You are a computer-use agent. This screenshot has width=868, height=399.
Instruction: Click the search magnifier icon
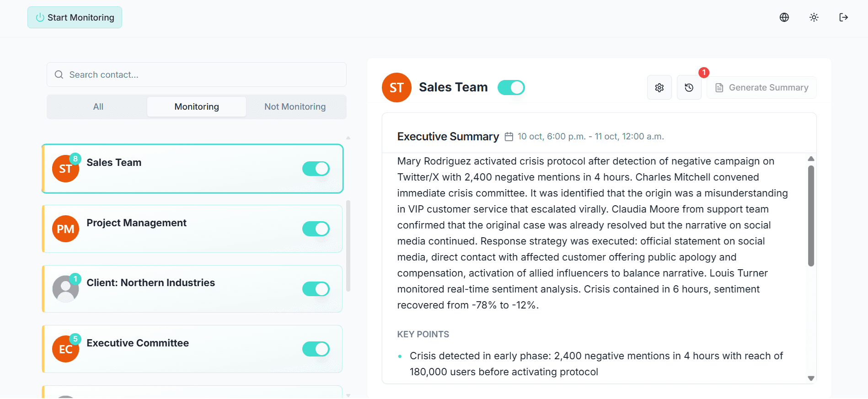(x=59, y=74)
